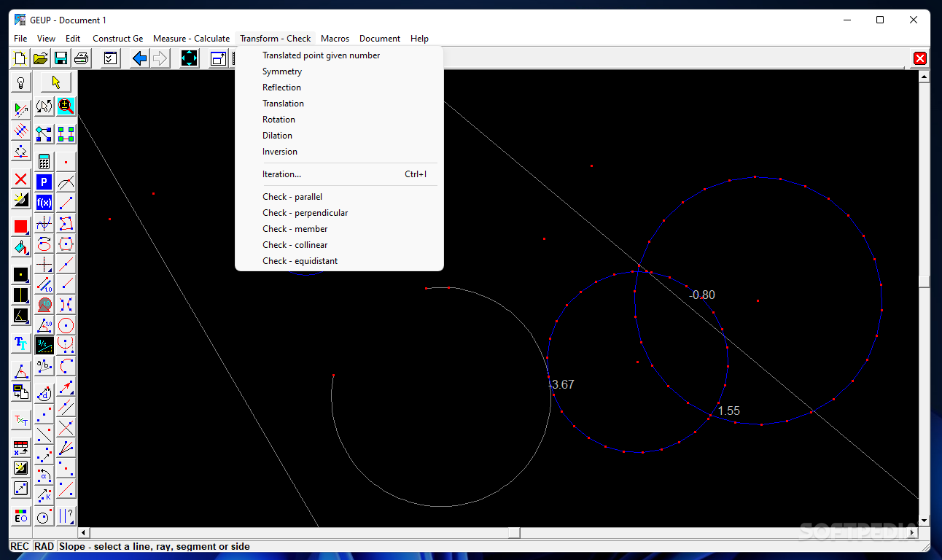
Task: Click the red X close-document button
Action: point(920,58)
